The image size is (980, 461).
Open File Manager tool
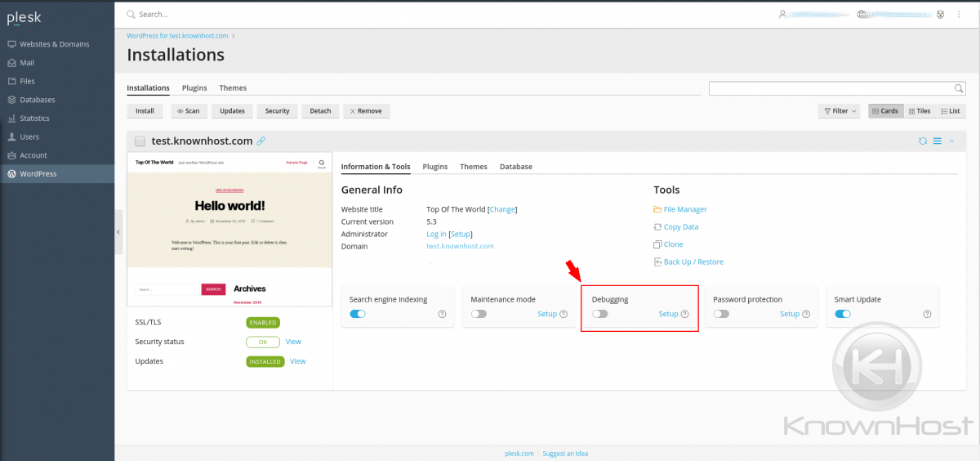(x=680, y=209)
